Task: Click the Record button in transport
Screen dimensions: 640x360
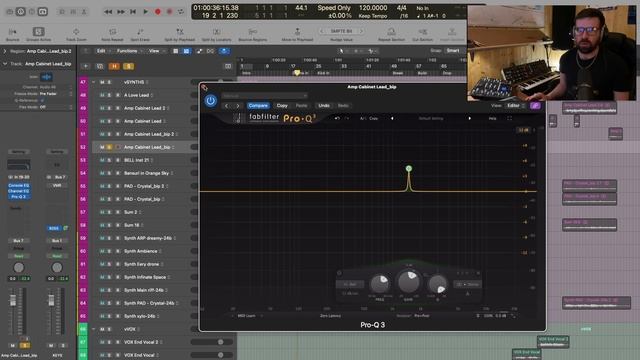Action: point(158,12)
